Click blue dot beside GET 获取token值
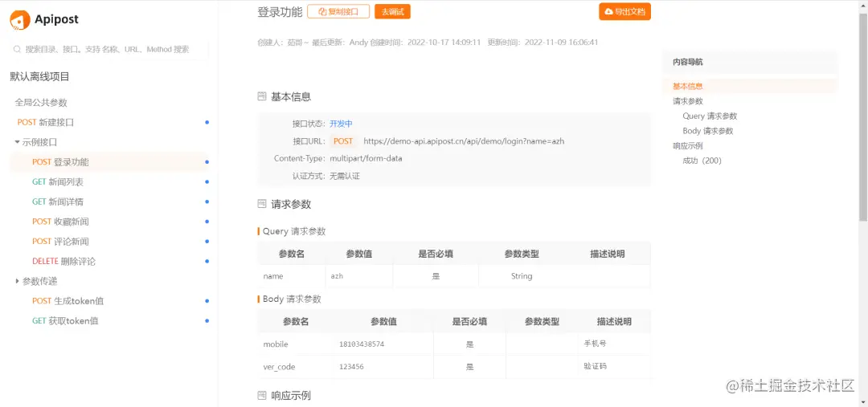868x407 pixels. pyautogui.click(x=207, y=321)
